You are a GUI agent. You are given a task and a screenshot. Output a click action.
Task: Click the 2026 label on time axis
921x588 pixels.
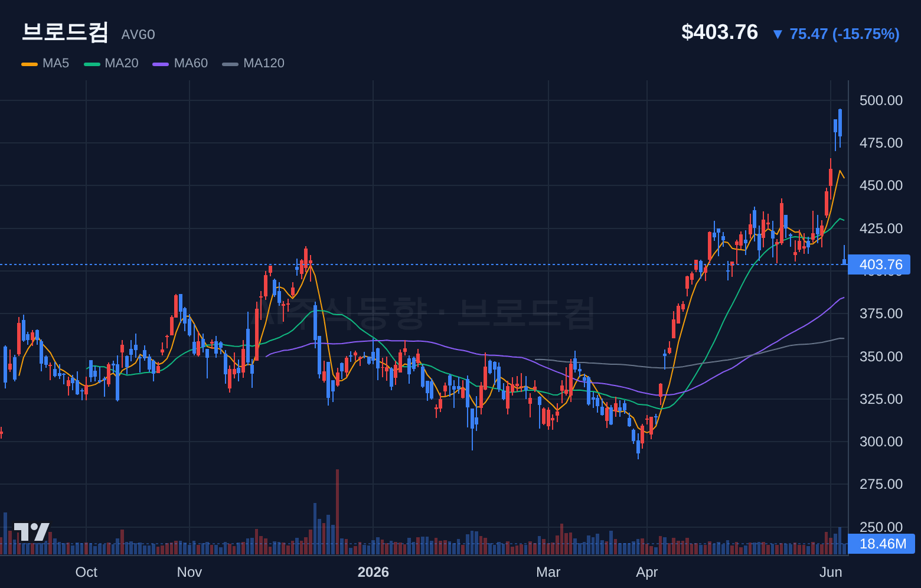[x=373, y=572]
